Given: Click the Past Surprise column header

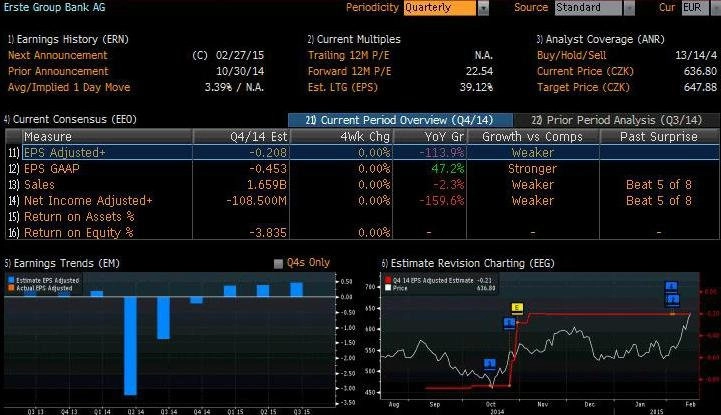Looking at the screenshot, I should click(659, 137).
